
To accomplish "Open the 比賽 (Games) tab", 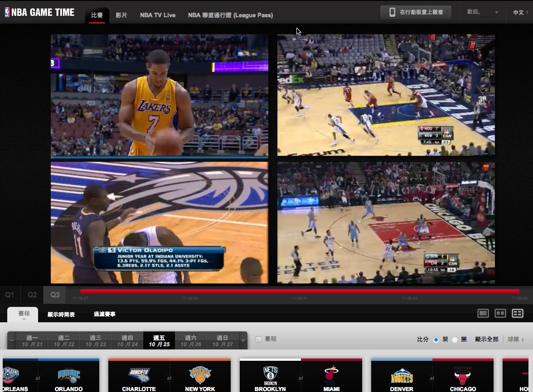I will (97, 15).
